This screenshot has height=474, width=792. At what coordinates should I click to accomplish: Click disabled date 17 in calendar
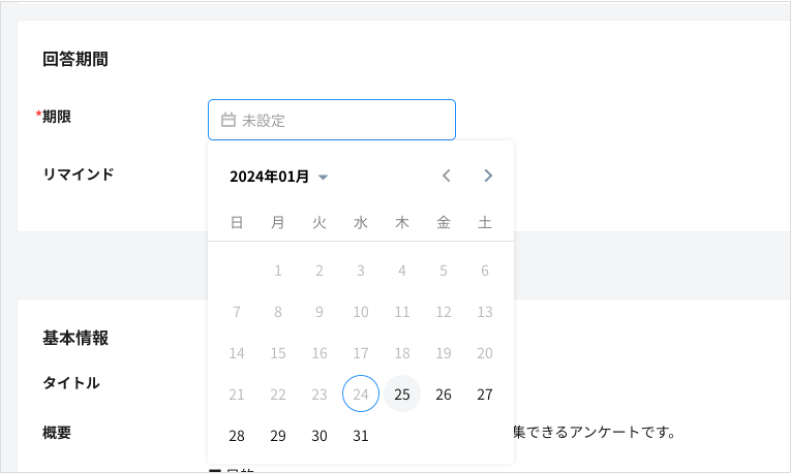(361, 353)
